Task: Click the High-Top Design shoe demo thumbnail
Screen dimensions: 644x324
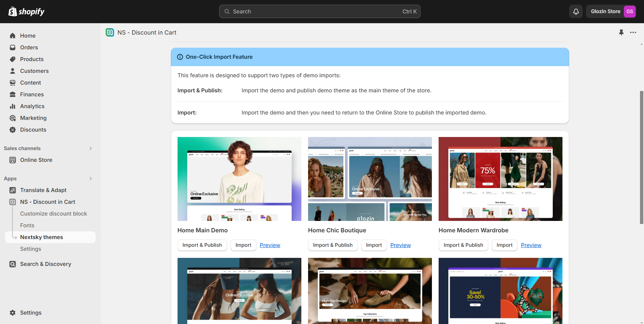Action: tap(370, 291)
